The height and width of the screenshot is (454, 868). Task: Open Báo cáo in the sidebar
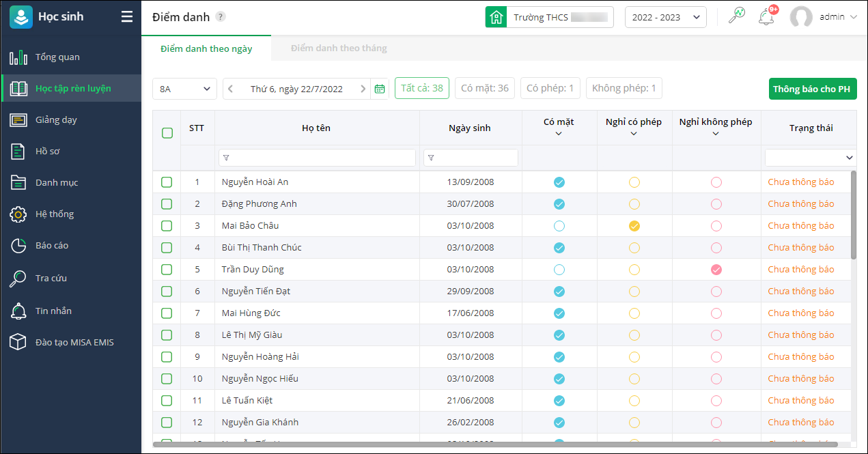coord(52,246)
